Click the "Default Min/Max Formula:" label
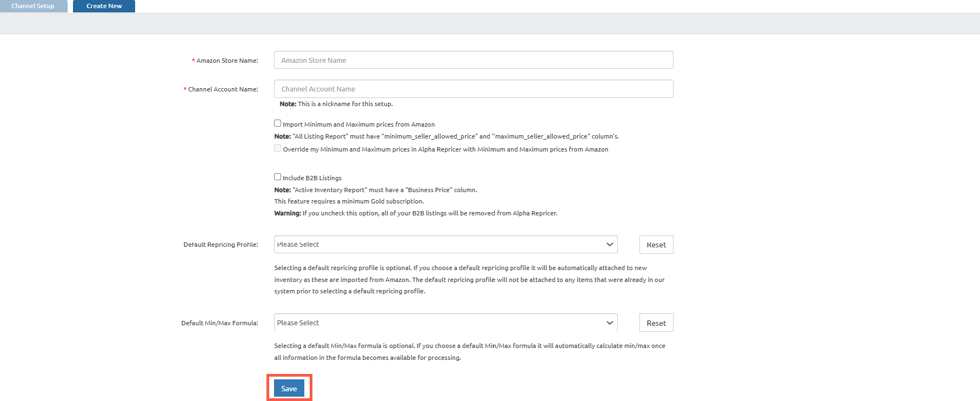 (219, 323)
